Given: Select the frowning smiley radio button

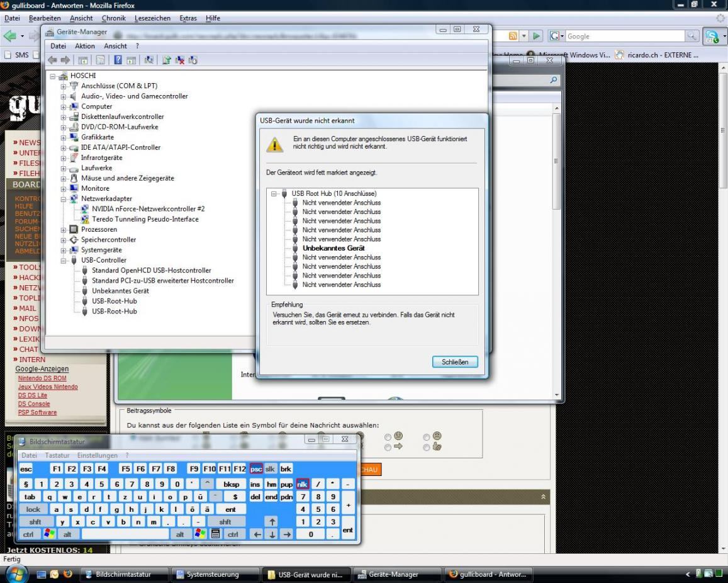Looking at the screenshot, I should click(388, 437).
